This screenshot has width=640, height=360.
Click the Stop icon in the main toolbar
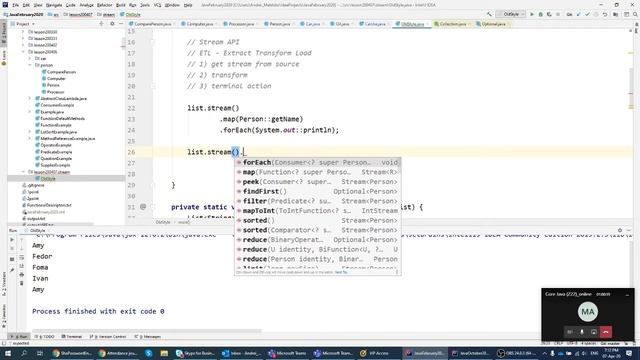(558, 14)
